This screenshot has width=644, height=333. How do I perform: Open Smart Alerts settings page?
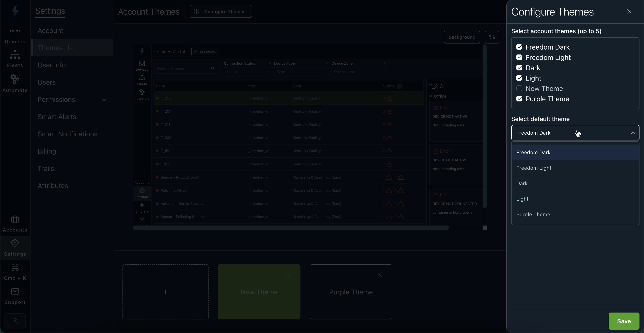[x=57, y=117]
